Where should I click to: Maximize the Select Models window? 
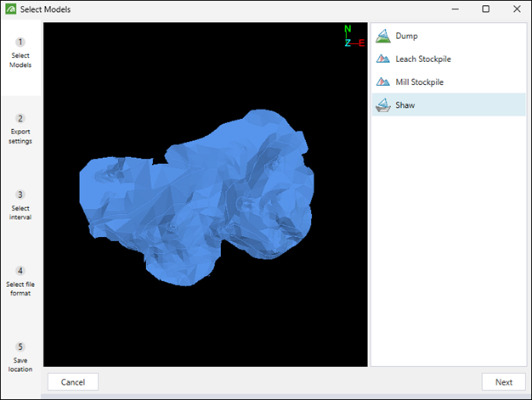point(485,8)
